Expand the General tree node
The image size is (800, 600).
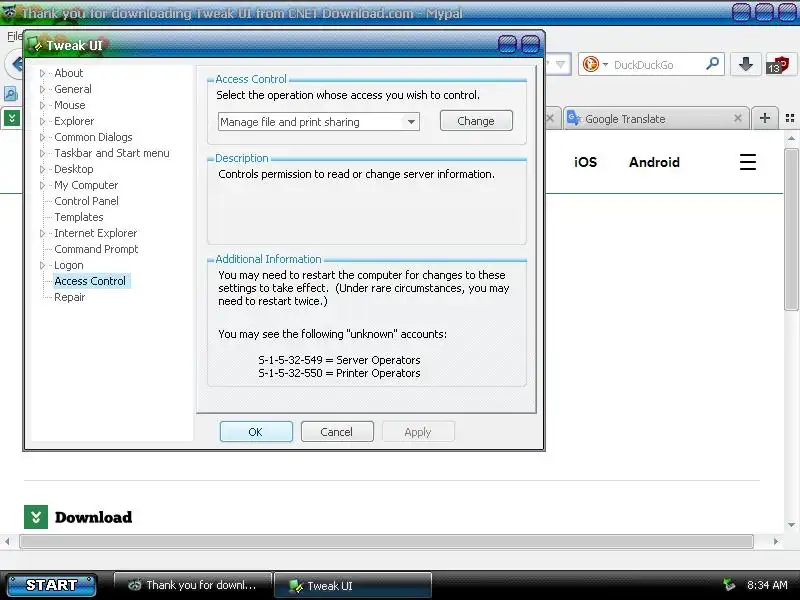point(42,89)
